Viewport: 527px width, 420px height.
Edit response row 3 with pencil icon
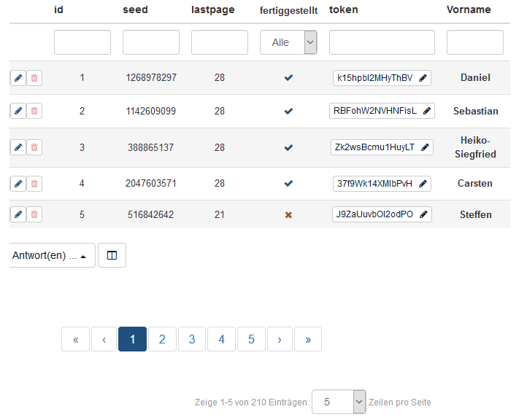(x=18, y=147)
